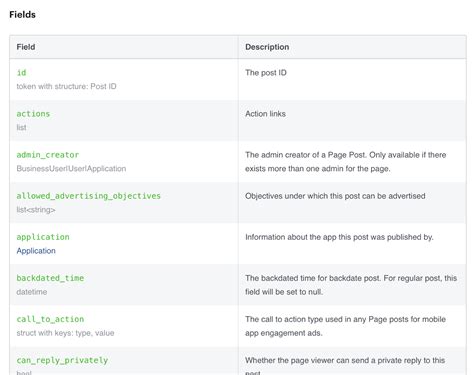Click 'BusinessUser|User|Application' type text
This screenshot has width=474, height=375.
click(x=71, y=169)
